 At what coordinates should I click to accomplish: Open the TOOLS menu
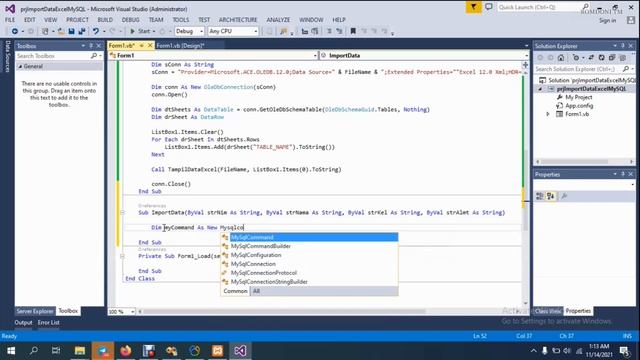(181, 20)
